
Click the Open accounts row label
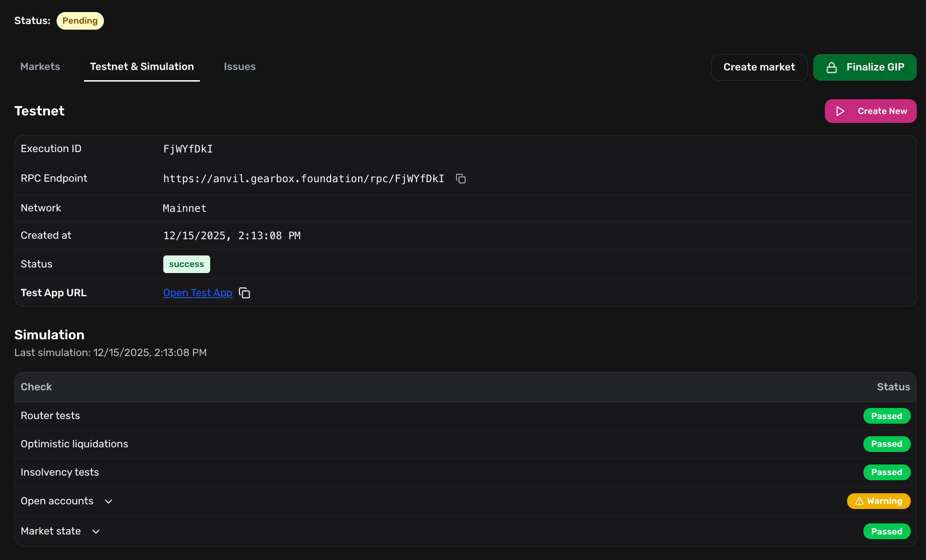pyautogui.click(x=57, y=501)
